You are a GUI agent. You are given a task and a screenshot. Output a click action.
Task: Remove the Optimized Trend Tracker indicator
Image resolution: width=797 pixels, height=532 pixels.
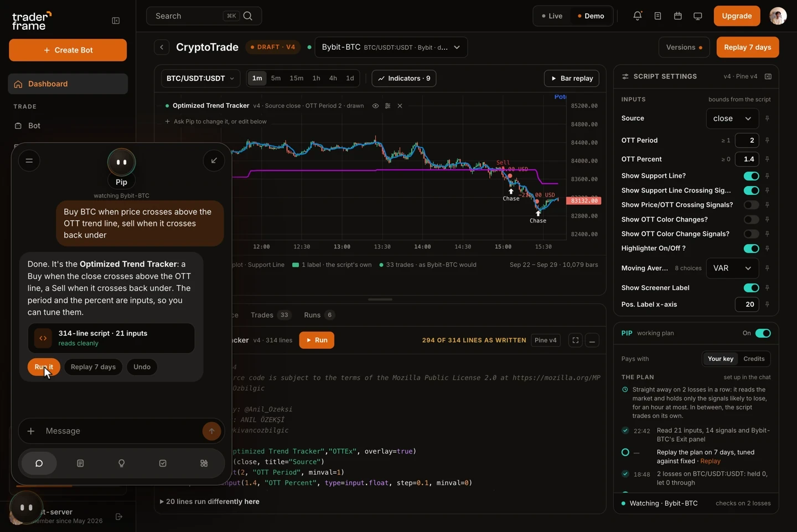point(400,106)
